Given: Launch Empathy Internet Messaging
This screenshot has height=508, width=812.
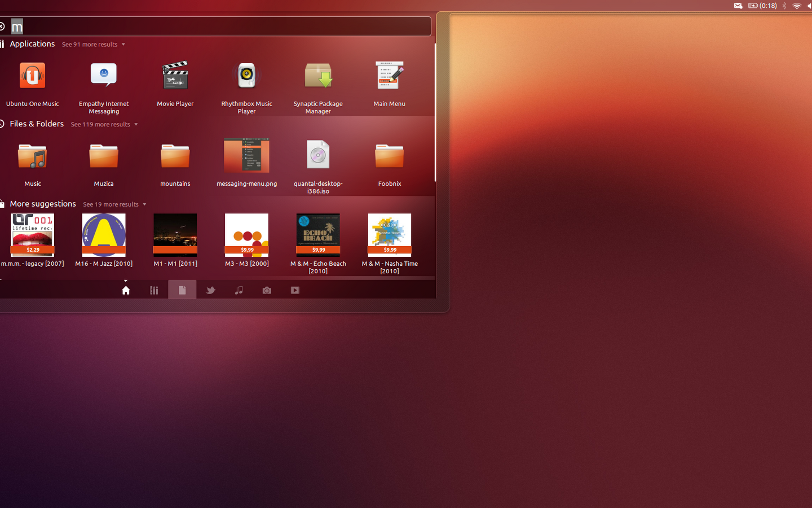Looking at the screenshot, I should pos(104,87).
